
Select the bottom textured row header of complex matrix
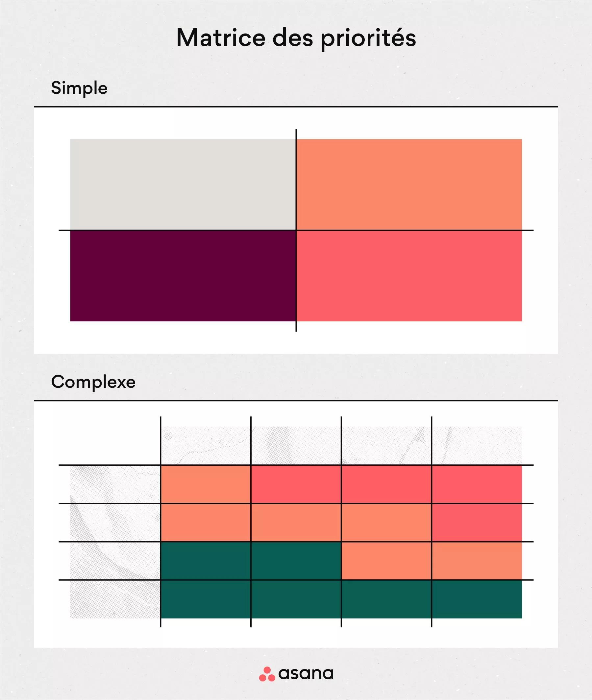[x=115, y=599]
